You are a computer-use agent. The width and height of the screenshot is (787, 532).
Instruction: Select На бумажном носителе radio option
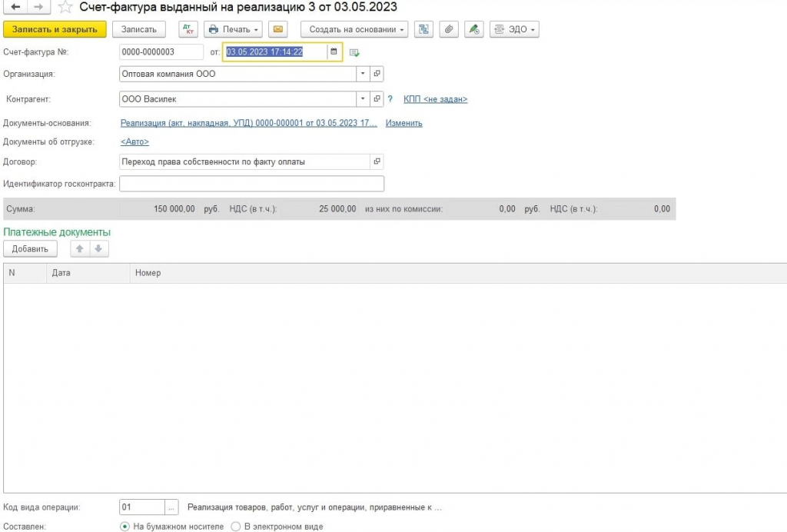(x=125, y=527)
